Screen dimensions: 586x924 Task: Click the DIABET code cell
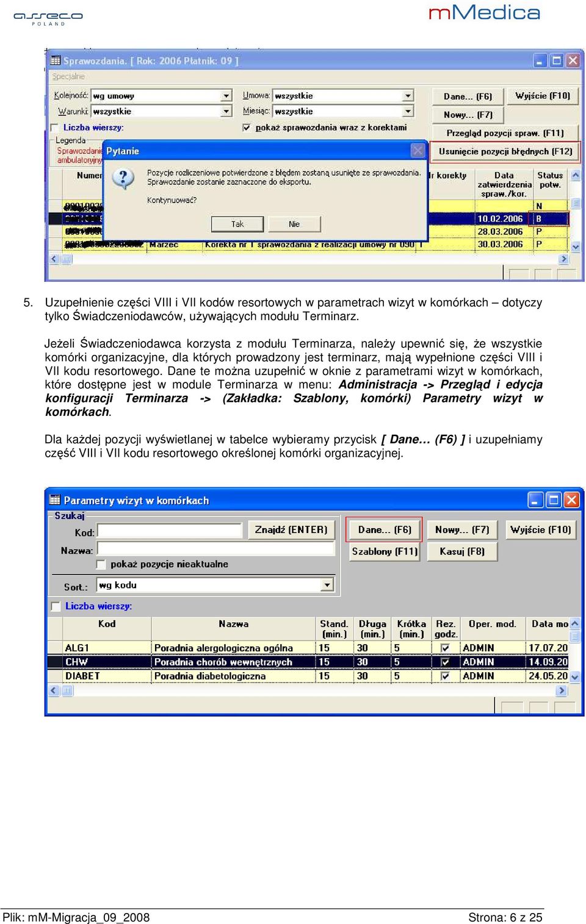pyautogui.click(x=107, y=676)
